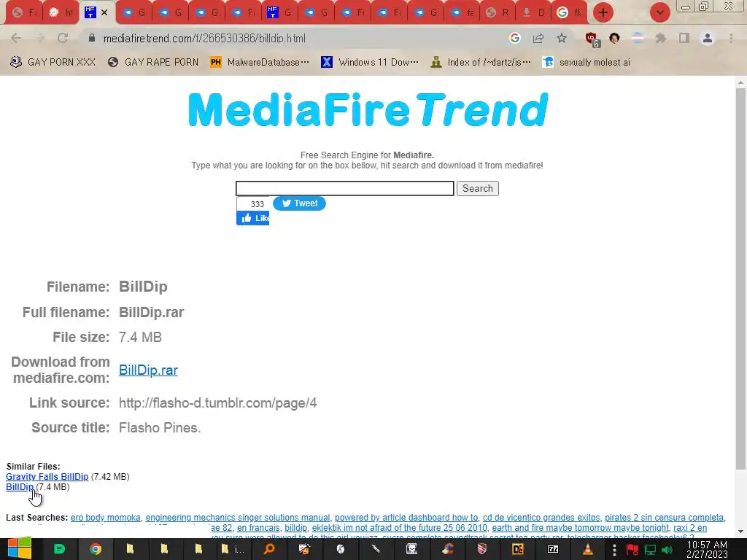This screenshot has height=560, width=747.
Task: Open 'ero body momoka' last search
Action: 105,518
